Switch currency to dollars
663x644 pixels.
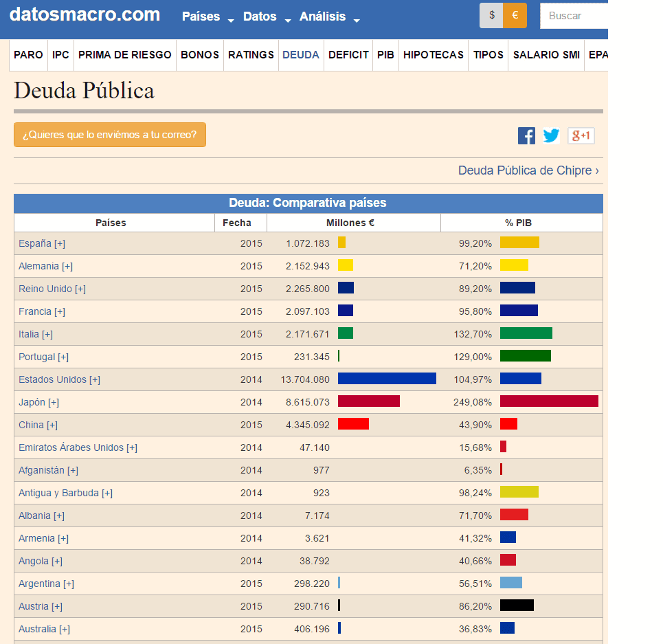click(x=491, y=15)
